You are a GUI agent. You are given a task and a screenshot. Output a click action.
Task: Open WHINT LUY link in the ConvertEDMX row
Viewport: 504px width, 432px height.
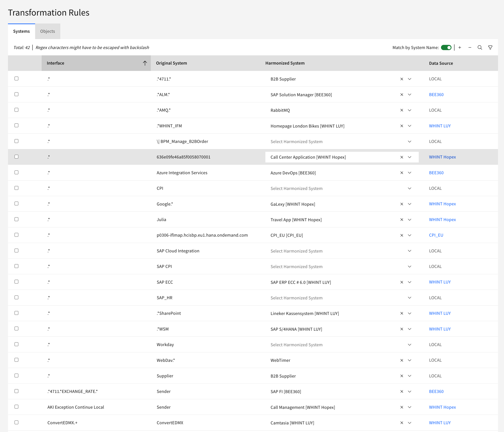click(440, 423)
